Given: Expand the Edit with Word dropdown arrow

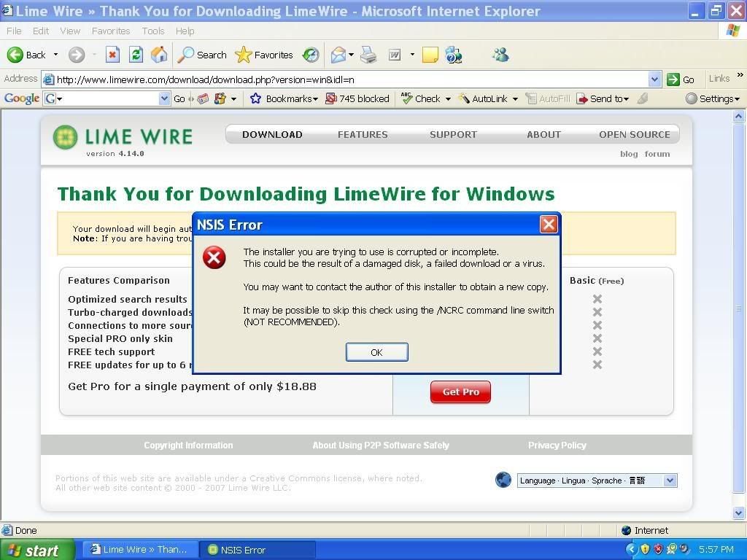Looking at the screenshot, I should click(413, 55).
